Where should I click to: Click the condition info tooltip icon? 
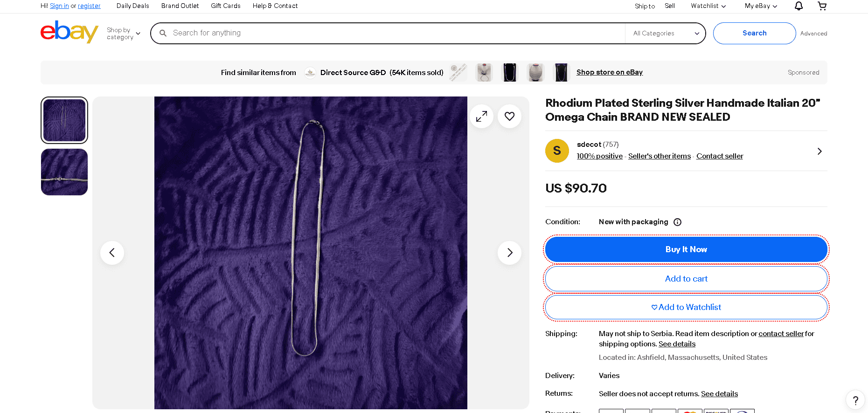677,222
